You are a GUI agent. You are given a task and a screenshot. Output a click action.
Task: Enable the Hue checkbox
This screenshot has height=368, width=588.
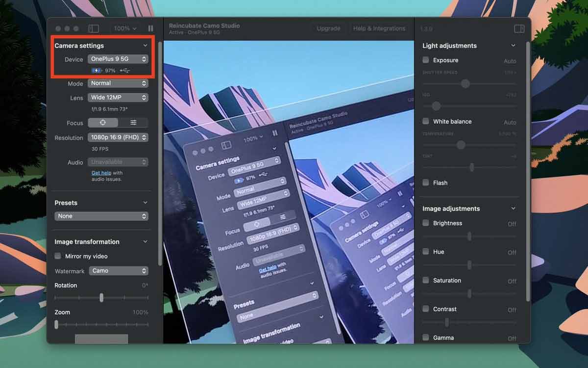pos(426,252)
